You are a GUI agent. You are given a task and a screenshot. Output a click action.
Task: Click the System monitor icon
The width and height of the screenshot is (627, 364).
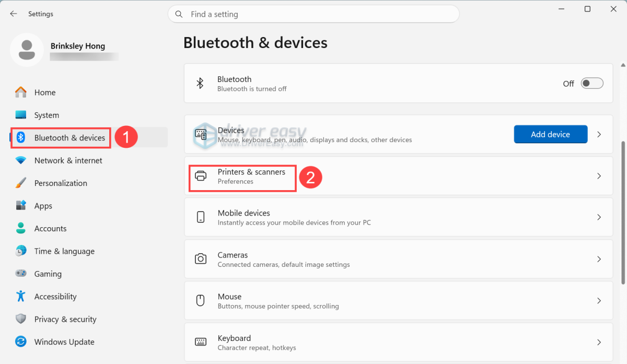pyautogui.click(x=21, y=115)
